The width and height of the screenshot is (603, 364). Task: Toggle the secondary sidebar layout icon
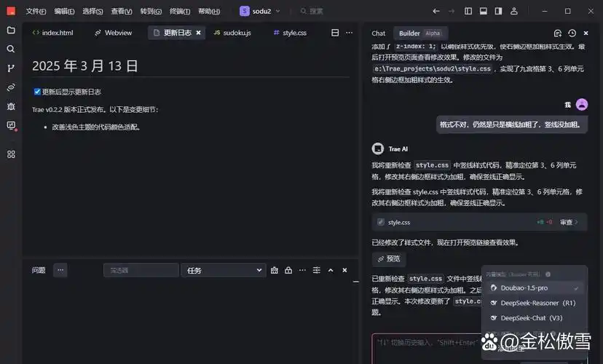[498, 11]
